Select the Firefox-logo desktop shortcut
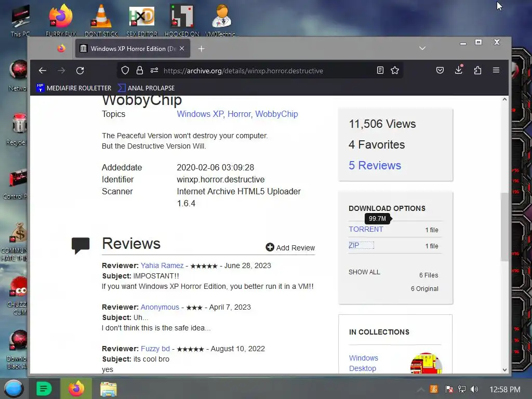This screenshot has height=399, width=532. (x=61, y=20)
